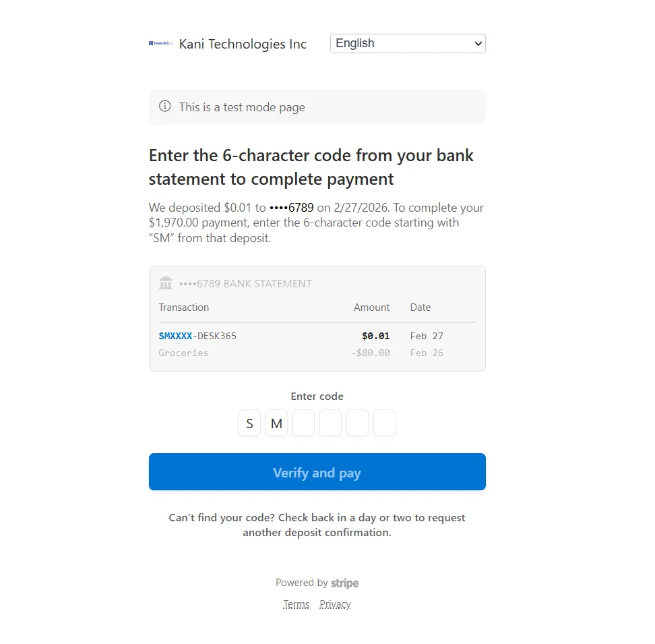Click the Transaction column header
This screenshot has width=655, height=644.
pos(184,307)
